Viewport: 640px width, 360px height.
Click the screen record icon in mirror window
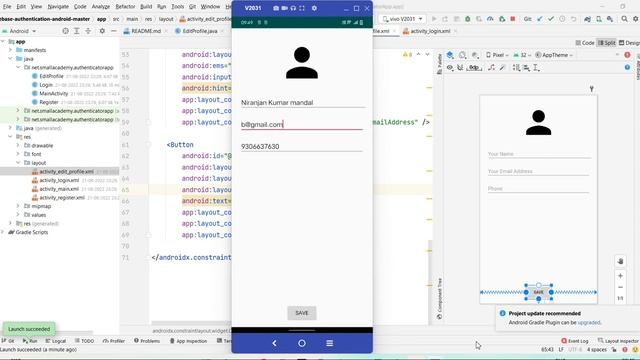click(284, 8)
